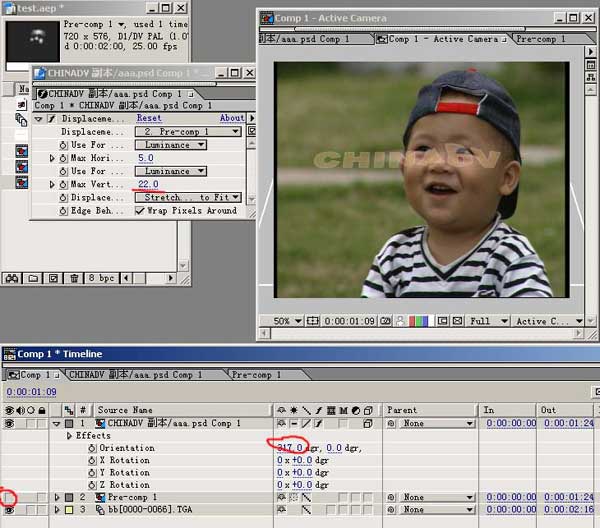This screenshot has height=528, width=600.
Task: Click the comp flowchart icon on Comp window right edge
Action: point(591,77)
